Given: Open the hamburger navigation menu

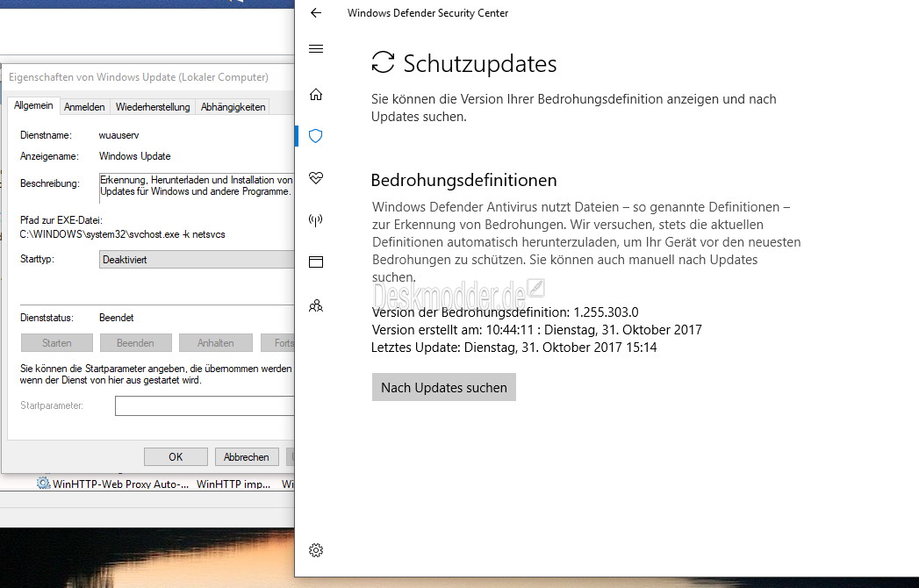Looking at the screenshot, I should (316, 48).
